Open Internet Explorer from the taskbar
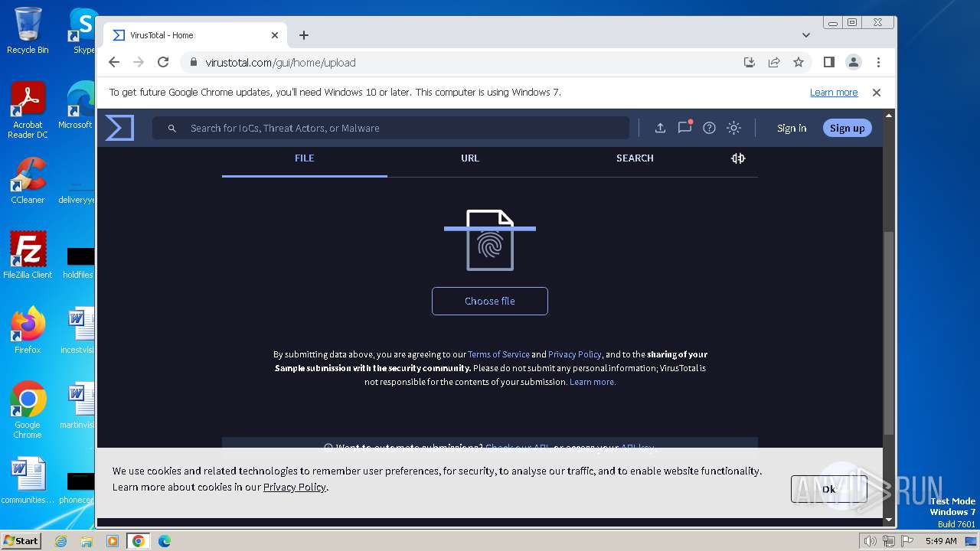Image resolution: width=980 pixels, height=551 pixels. pyautogui.click(x=60, y=541)
